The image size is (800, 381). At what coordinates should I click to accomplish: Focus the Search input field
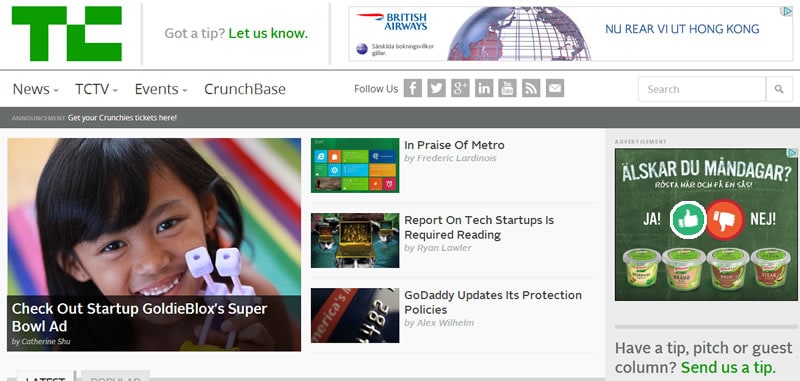pyautogui.click(x=702, y=89)
